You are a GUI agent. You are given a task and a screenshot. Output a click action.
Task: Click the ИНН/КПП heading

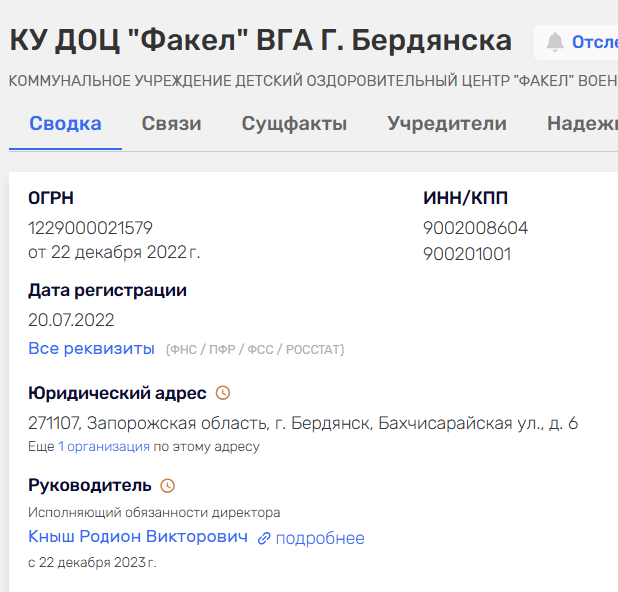465,198
